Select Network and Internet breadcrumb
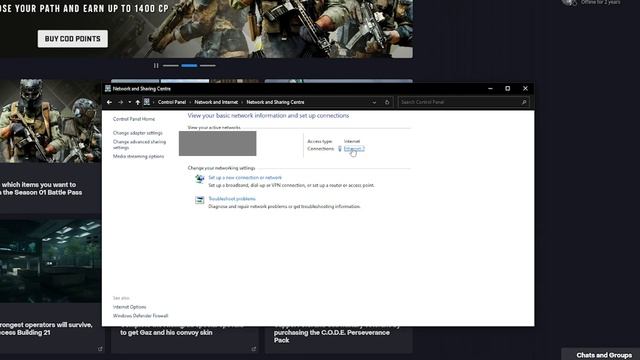This screenshot has width=640, height=360. click(216, 102)
